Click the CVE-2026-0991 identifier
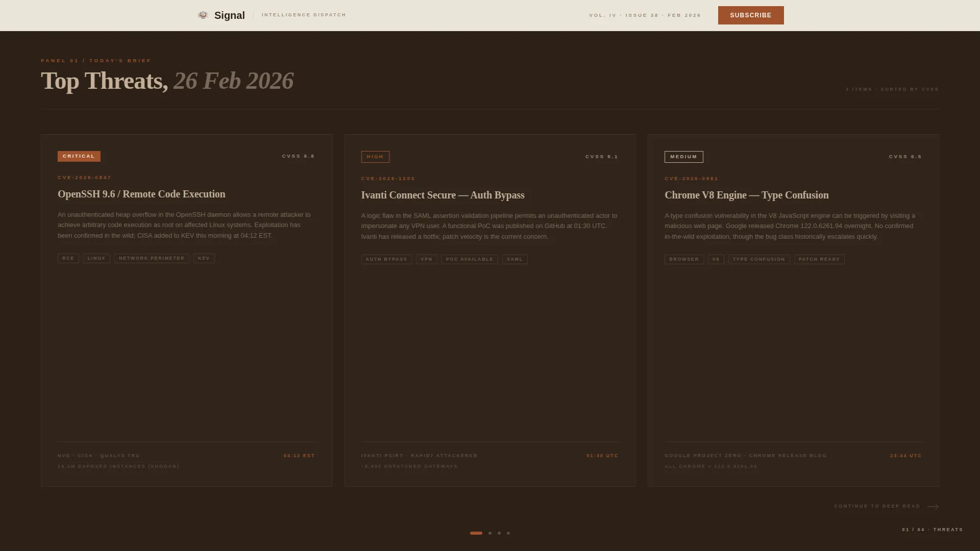Screen dimensions: 980x551 point(692,179)
